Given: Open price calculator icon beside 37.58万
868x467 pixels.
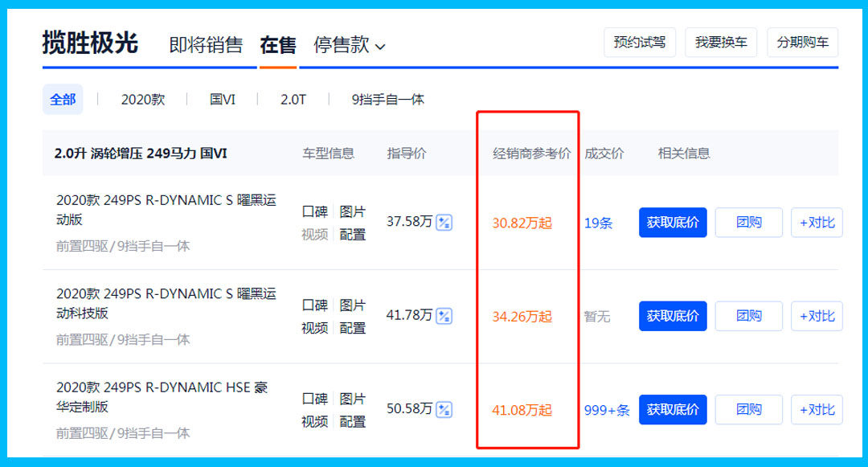Looking at the screenshot, I should coord(444,223).
